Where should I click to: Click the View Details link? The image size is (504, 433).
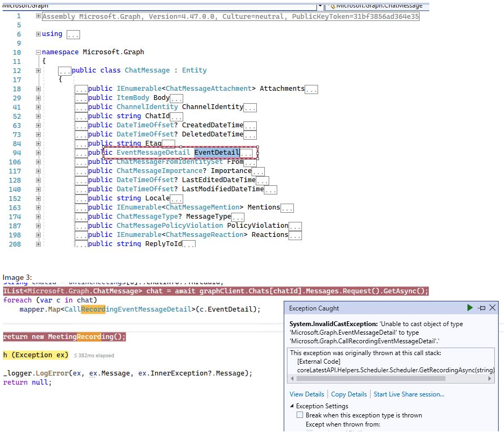[307, 394]
